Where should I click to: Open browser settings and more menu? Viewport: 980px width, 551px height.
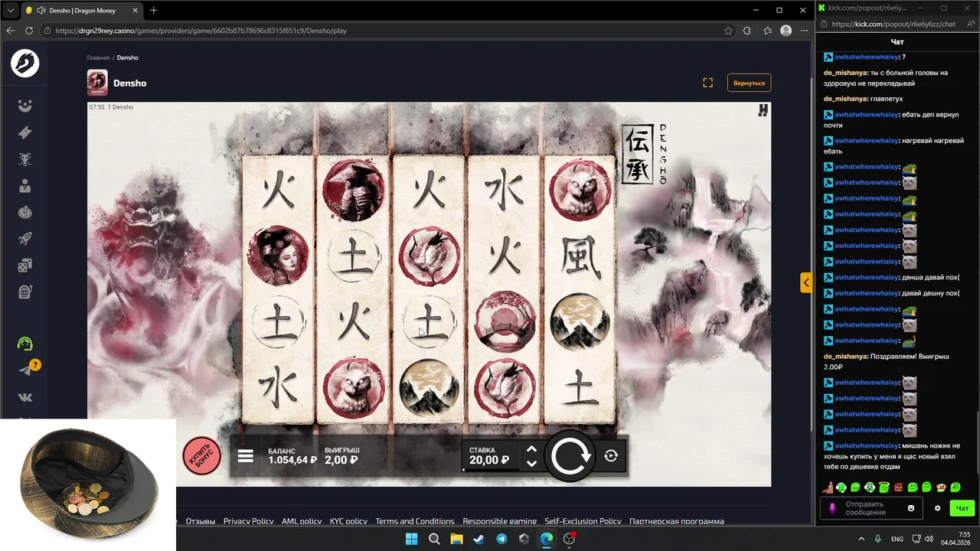click(804, 31)
